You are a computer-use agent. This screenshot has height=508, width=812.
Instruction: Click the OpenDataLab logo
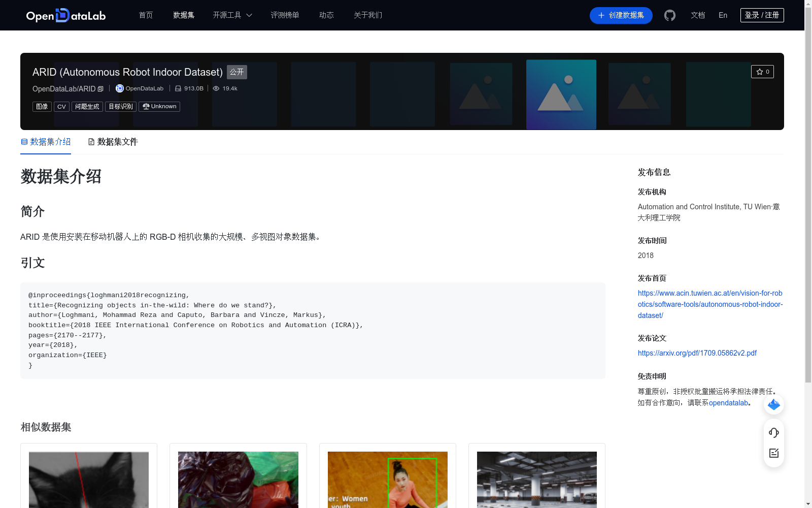(66, 15)
